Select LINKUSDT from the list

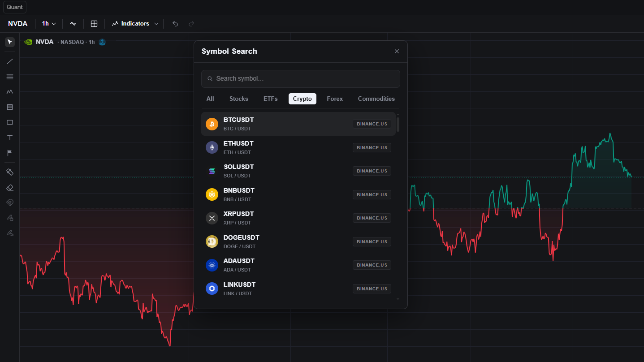[298, 289]
